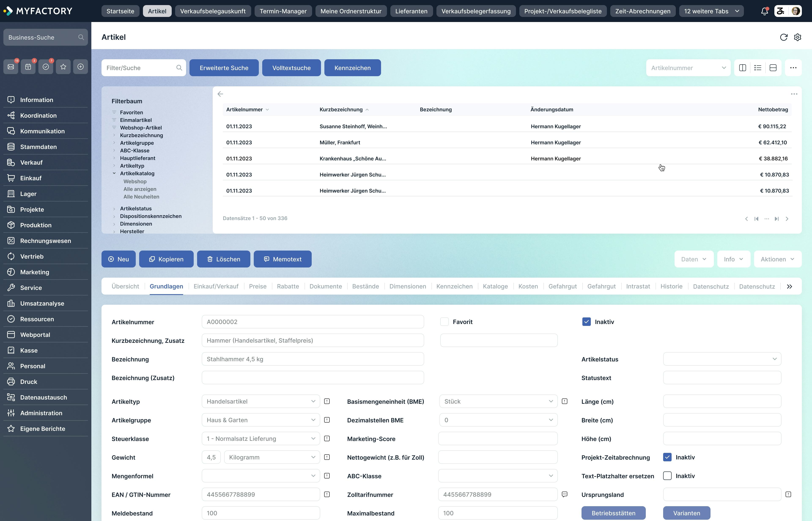Open the settings gear in the Artikel header
This screenshot has height=521, width=812.
click(797, 37)
